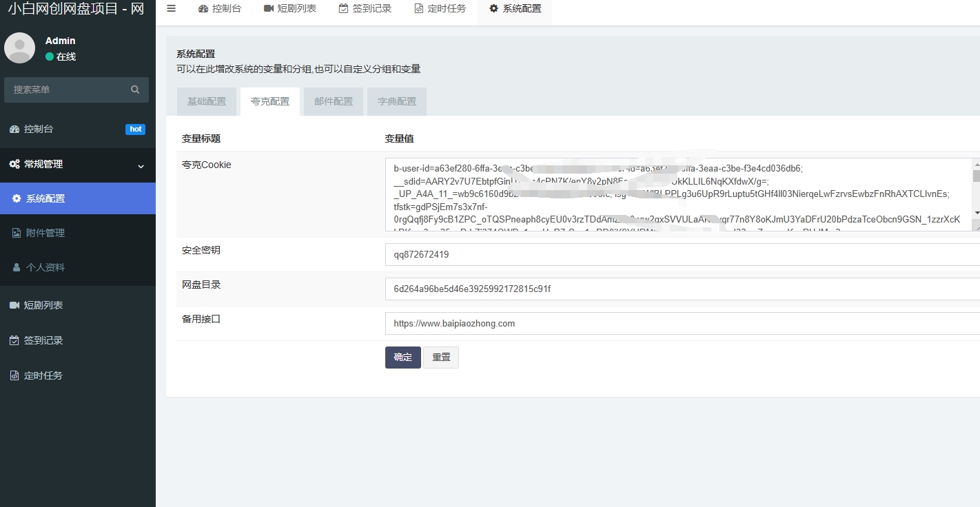980x507 pixels.
Task: Click the 小白网创网盘项目 site title
Action: (76, 10)
